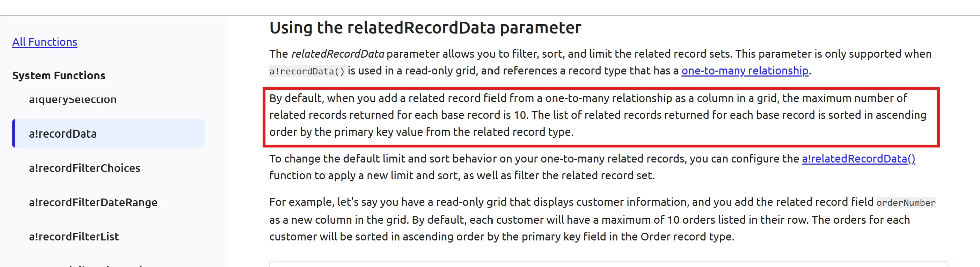Click the inline code a!recordData()

click(307, 71)
